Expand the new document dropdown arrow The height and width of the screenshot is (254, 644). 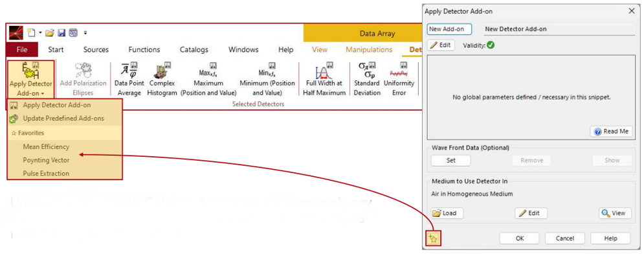pyautogui.click(x=41, y=32)
